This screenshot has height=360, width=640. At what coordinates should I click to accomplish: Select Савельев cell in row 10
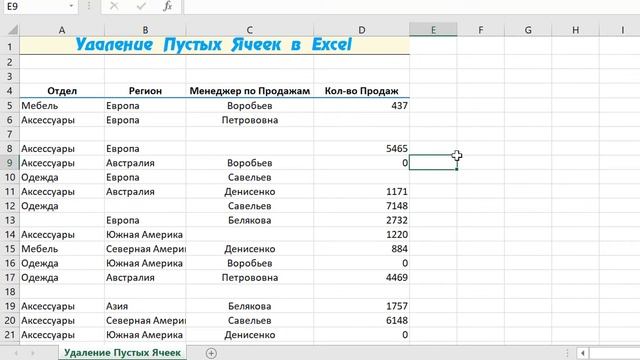249,177
